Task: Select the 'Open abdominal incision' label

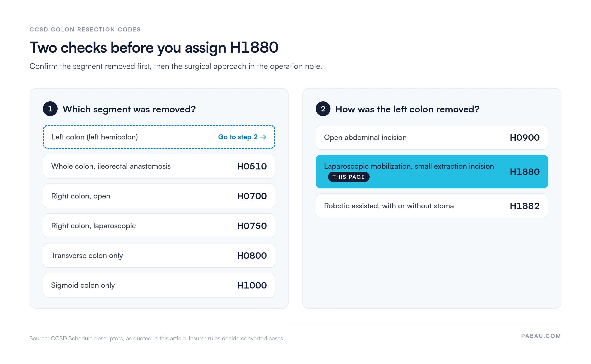Action: [x=365, y=137]
